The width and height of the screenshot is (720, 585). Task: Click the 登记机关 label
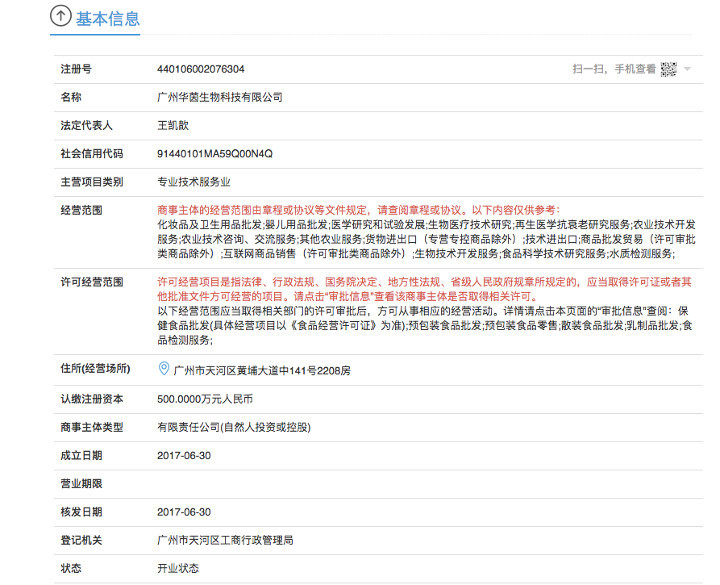pyautogui.click(x=81, y=540)
